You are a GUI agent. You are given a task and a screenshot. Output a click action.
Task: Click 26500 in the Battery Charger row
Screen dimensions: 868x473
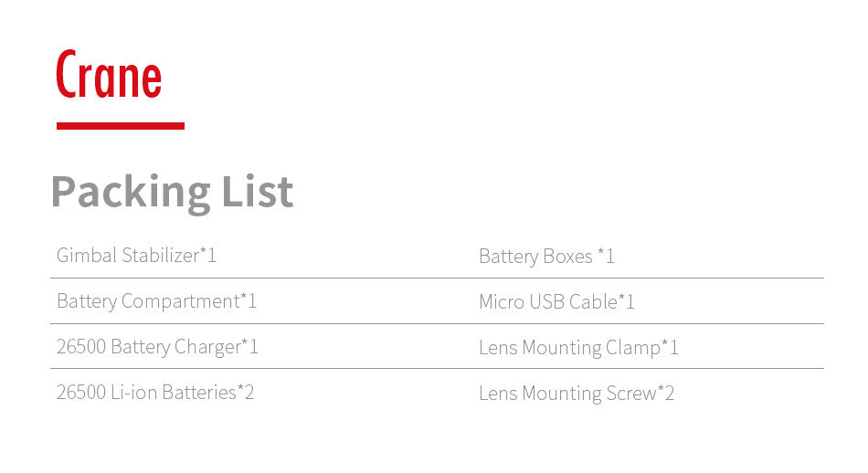(80, 347)
